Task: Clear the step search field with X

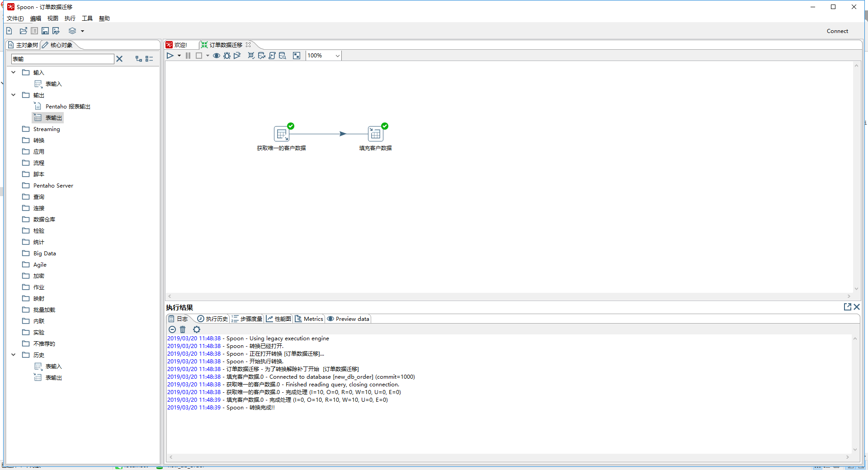Action: (119, 59)
